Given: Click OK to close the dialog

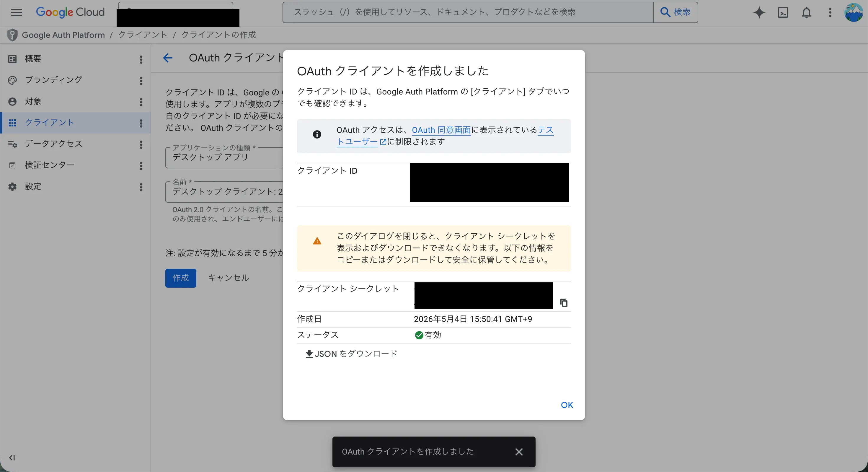Looking at the screenshot, I should [x=567, y=405].
